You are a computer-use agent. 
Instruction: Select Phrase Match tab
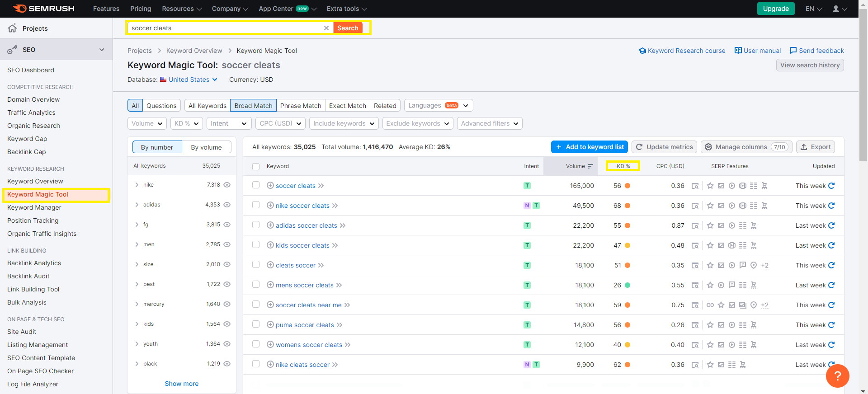pyautogui.click(x=301, y=105)
